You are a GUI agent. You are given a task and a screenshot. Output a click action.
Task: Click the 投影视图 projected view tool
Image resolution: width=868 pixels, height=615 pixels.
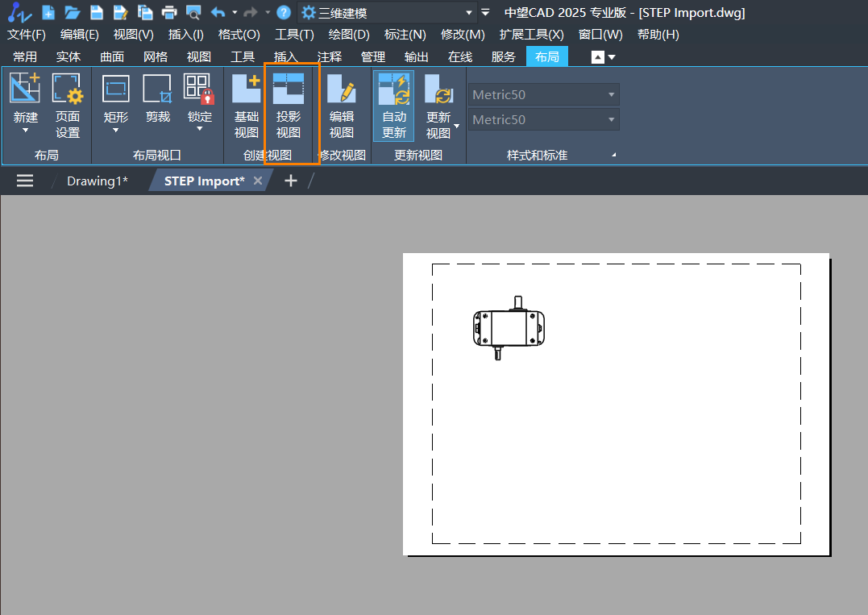pos(289,106)
